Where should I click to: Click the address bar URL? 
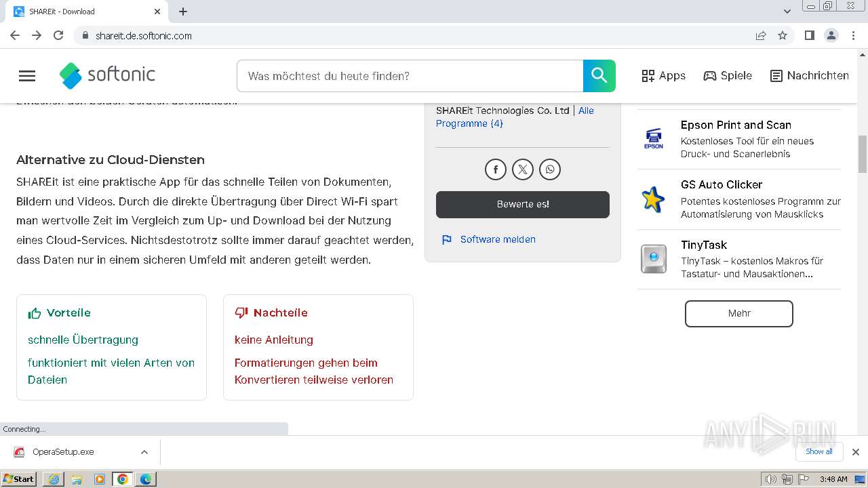pyautogui.click(x=144, y=36)
